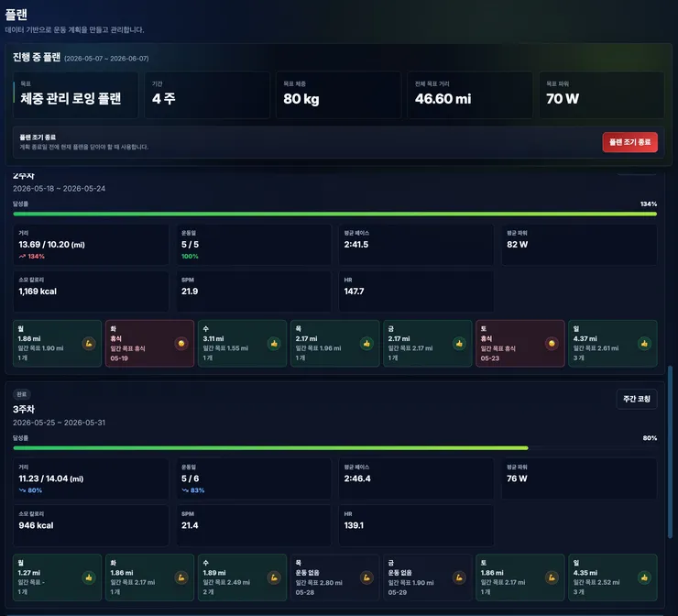The width and height of the screenshot is (678, 616).
Task: Open week 2 Friday 2.17 mi card
Action: tap(427, 344)
